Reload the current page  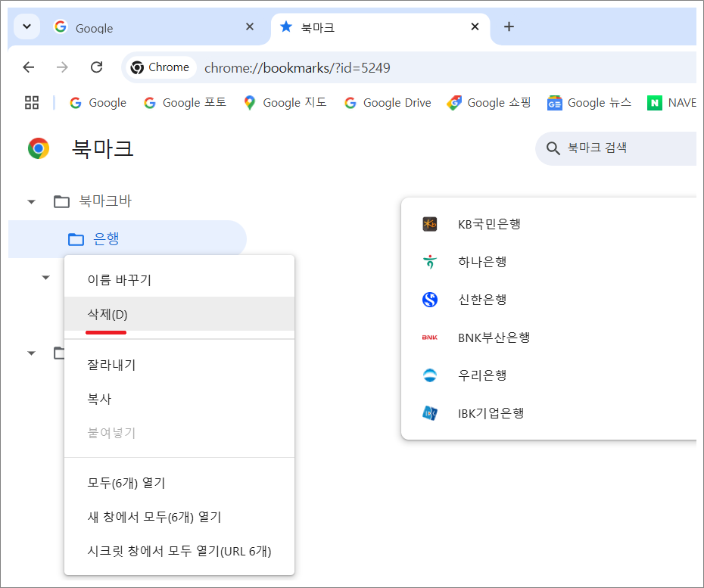pos(97,67)
